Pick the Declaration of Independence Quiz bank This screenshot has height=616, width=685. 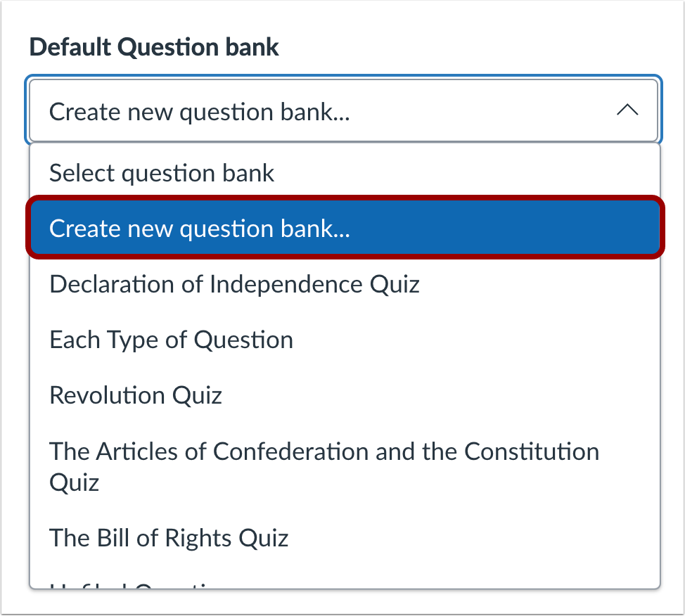click(233, 284)
